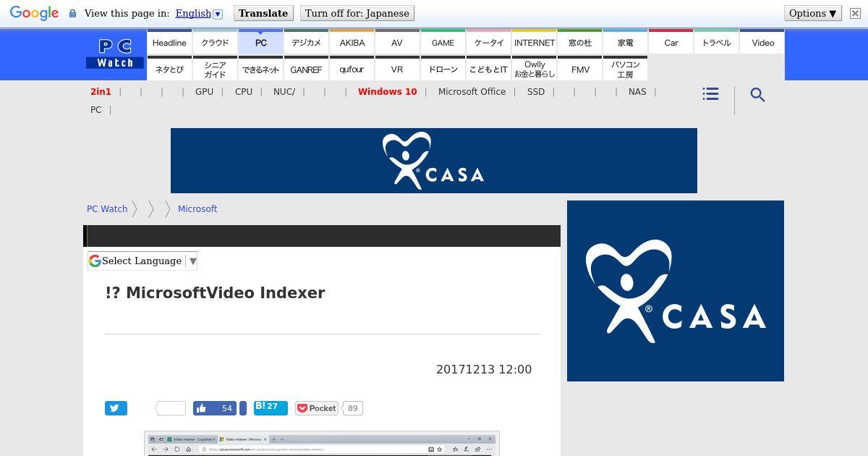Screen dimensions: 868x456
Task: Open the ケータイ tab
Action: tap(489, 42)
